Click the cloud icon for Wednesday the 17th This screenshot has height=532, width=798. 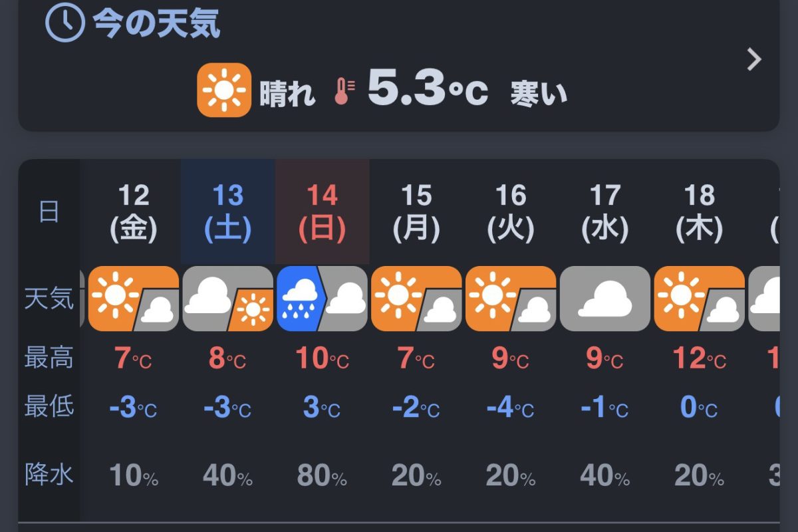click(x=605, y=299)
